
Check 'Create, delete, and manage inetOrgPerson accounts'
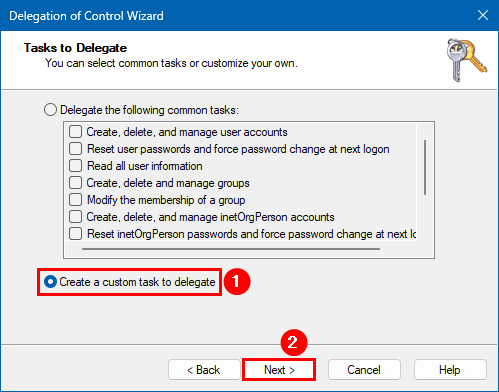(x=76, y=216)
